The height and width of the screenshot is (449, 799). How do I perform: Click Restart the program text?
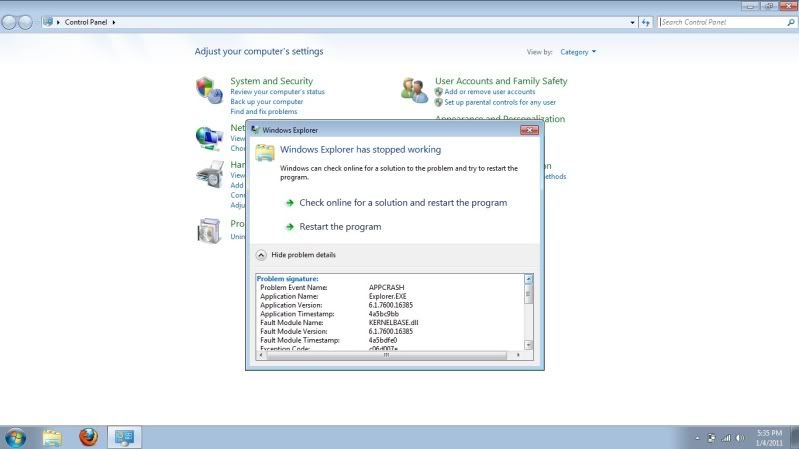[340, 227]
